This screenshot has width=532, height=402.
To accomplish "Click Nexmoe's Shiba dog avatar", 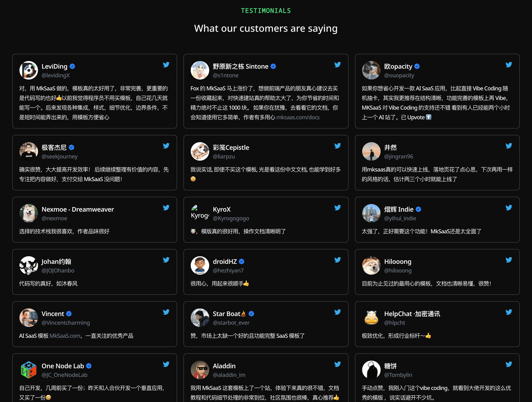I will [29, 213].
